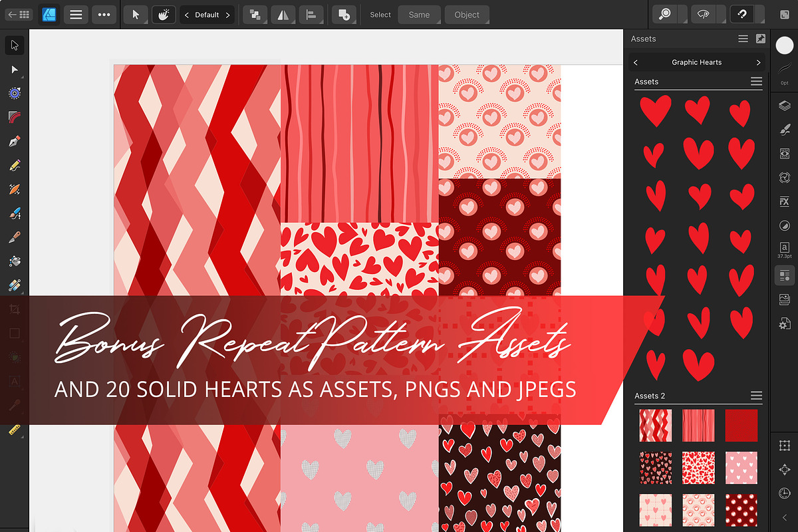The image size is (798, 532).
Task: Select the Vector Brush tool
Action: (x=15, y=189)
